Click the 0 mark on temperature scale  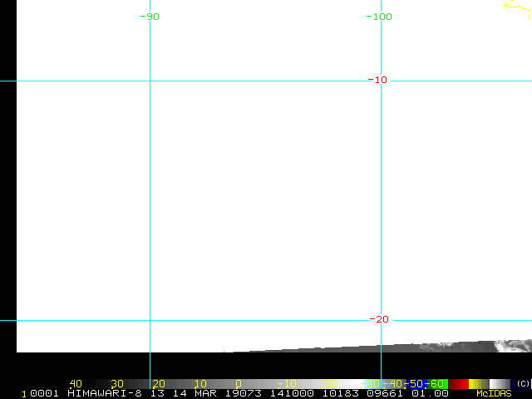pyautogui.click(x=239, y=384)
